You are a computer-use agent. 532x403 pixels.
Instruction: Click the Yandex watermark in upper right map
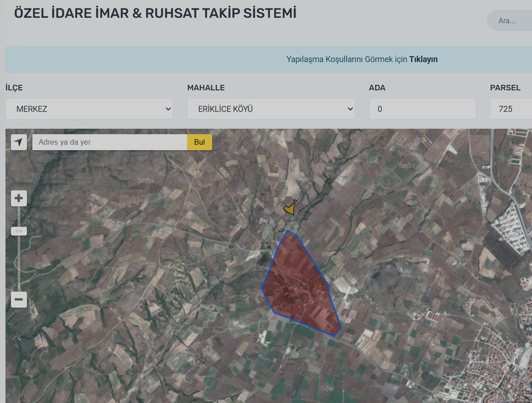tap(407, 165)
